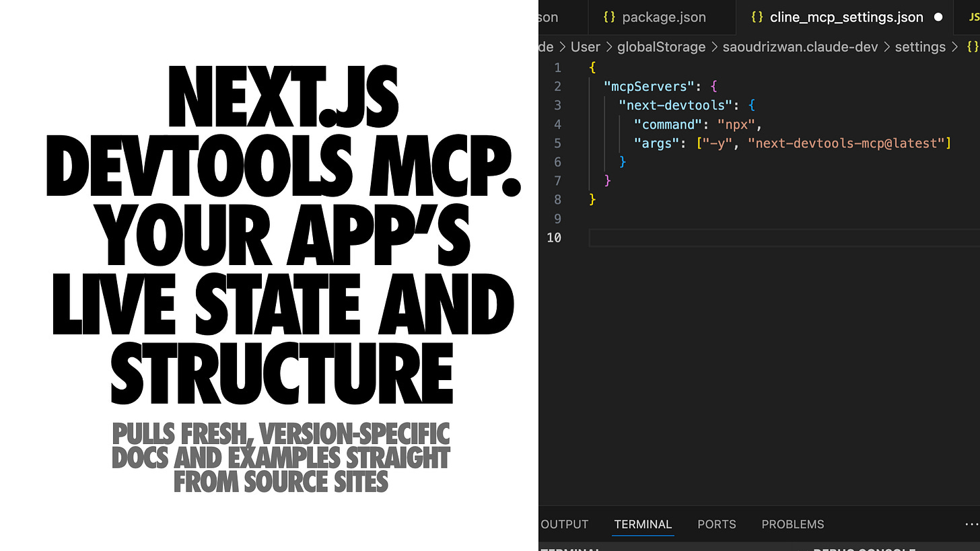Switch to the package.json editor tab
Viewport: 980px width, 551px height.
[662, 17]
